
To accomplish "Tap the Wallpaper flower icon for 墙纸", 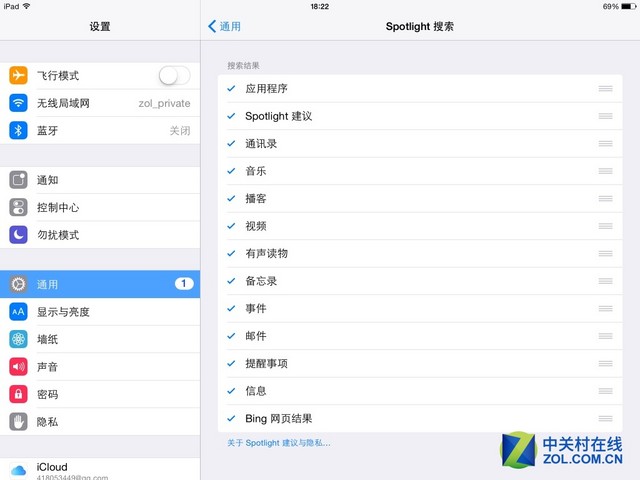I will pyautogui.click(x=18, y=339).
